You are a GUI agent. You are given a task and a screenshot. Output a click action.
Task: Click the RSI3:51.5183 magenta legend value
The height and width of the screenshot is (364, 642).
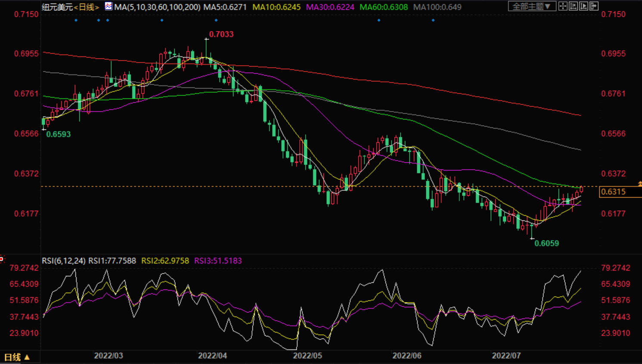pyautogui.click(x=218, y=261)
